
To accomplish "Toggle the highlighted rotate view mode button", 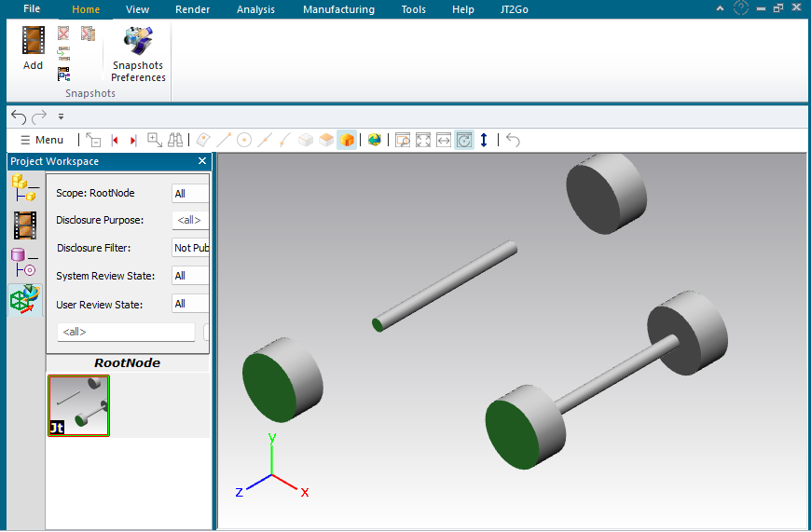I will pyautogui.click(x=464, y=140).
